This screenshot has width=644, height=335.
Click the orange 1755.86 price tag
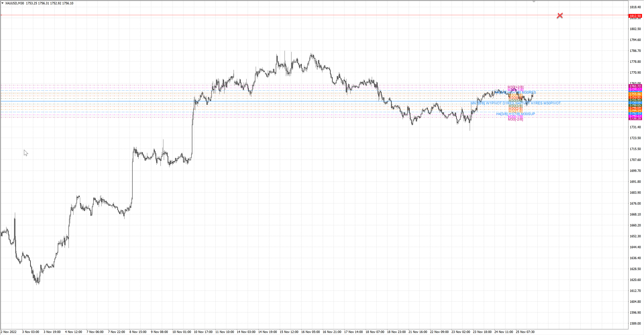tap(635, 94)
